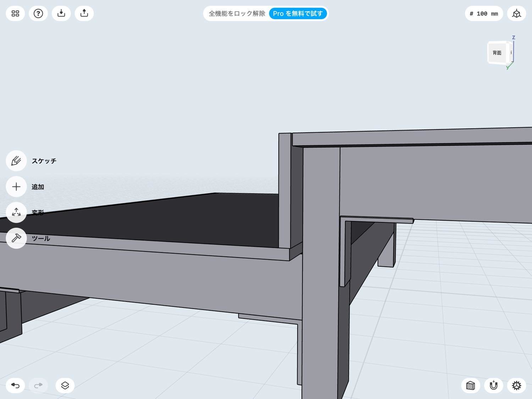Tap the import download icon

[61, 13]
